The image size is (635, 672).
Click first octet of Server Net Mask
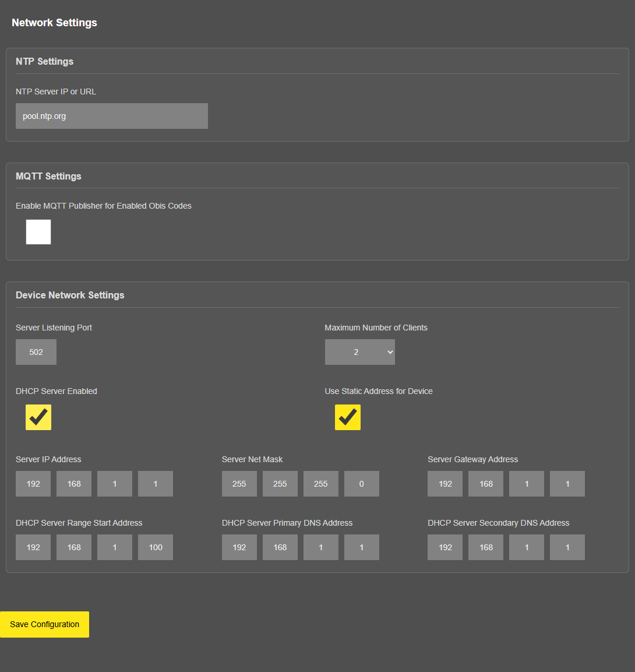coord(239,483)
